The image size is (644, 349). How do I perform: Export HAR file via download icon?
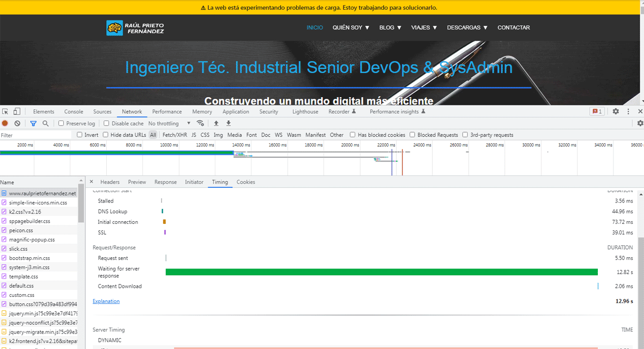(228, 123)
